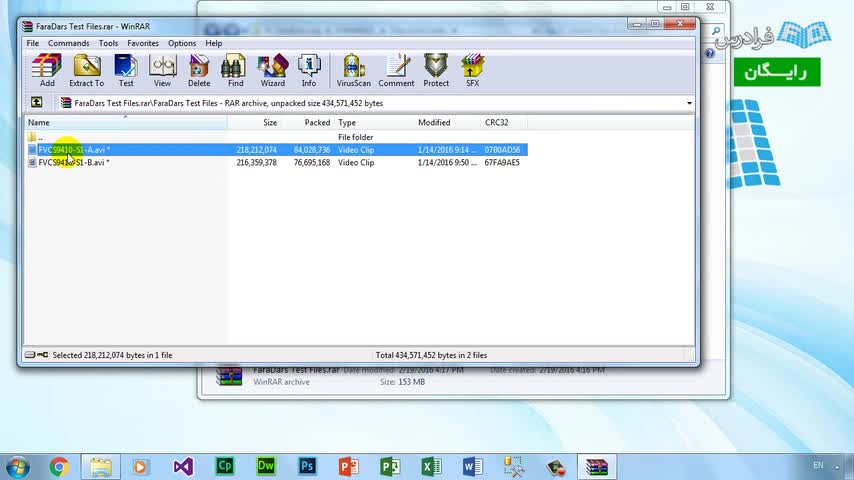Click the drive icon in status bar
The image size is (854, 480).
pos(30,355)
